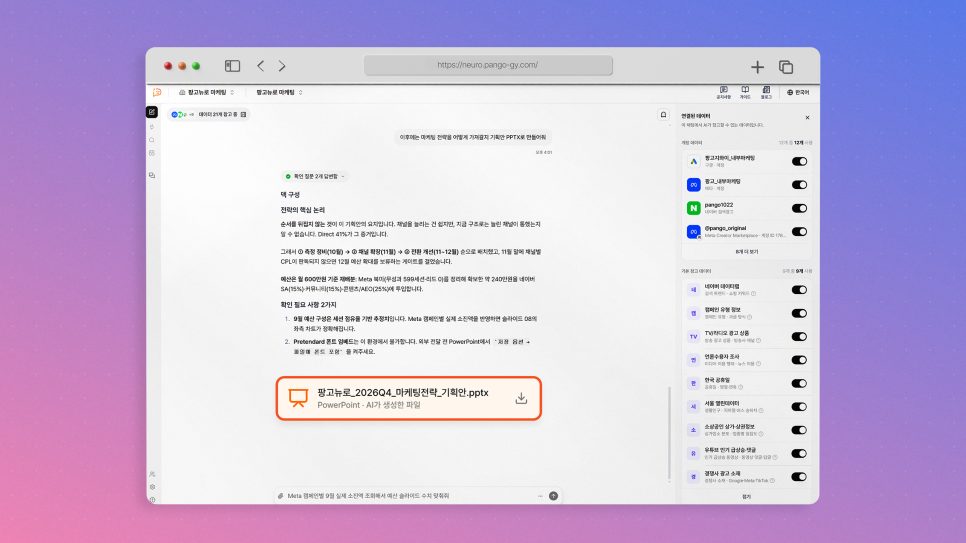Open the first 팡고뉴로 마케팅 workspace dropdown with cloud icon
This screenshot has width=966, height=543.
pyautogui.click(x=206, y=92)
